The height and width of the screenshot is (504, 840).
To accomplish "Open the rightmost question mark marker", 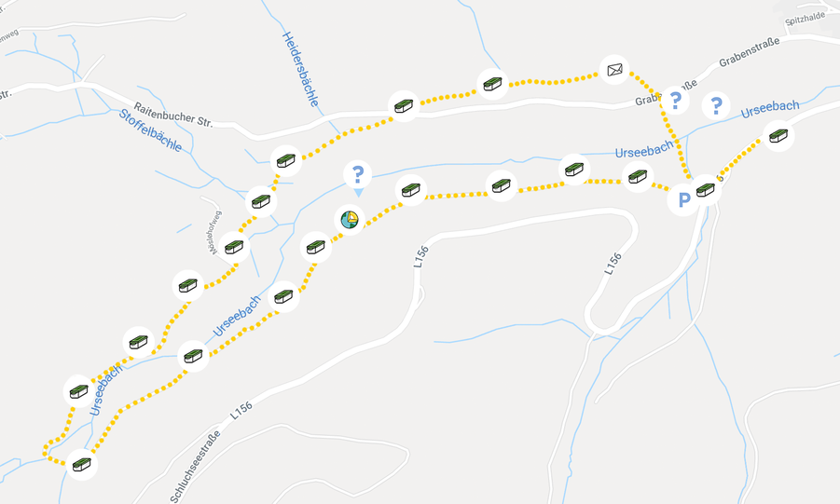I will 716,105.
